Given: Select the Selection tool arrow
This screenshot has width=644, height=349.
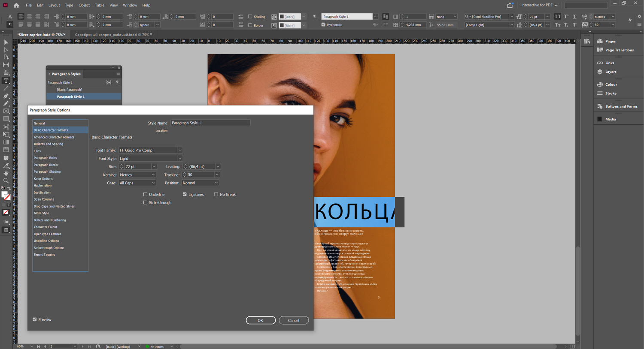Looking at the screenshot, I should (x=6, y=42).
